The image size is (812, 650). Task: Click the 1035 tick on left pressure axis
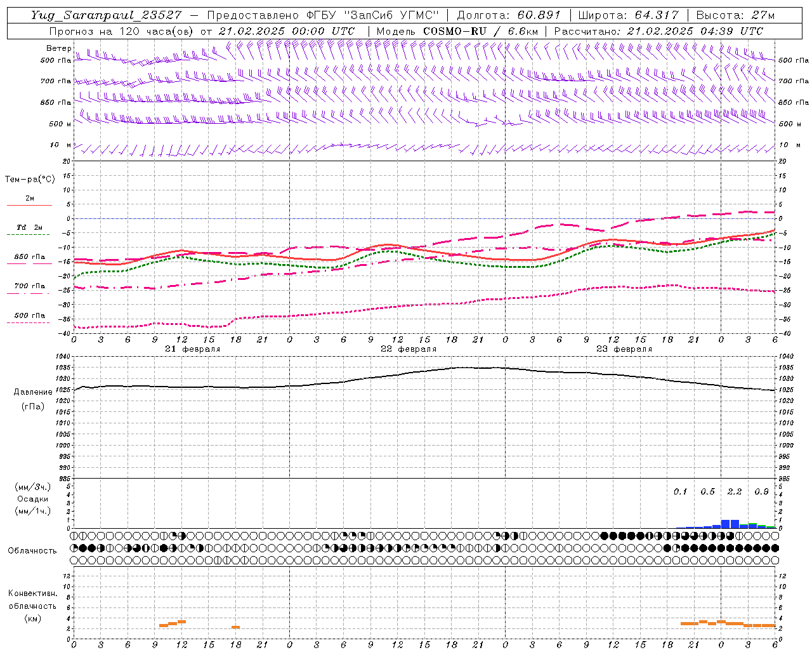pyautogui.click(x=63, y=368)
